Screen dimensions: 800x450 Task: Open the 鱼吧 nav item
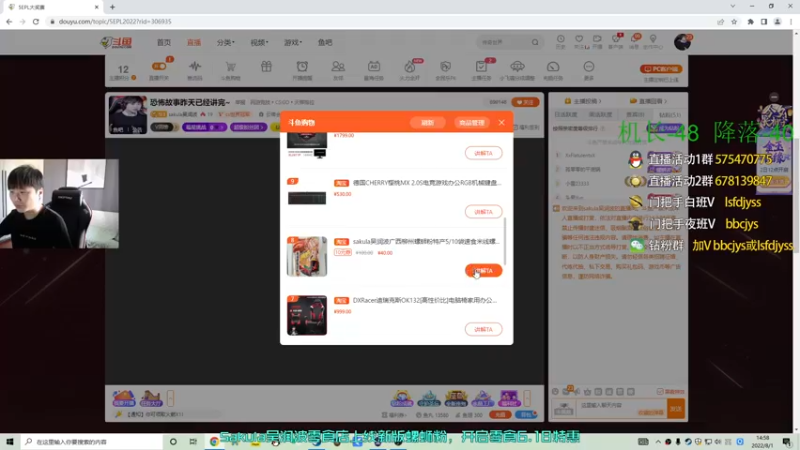(325, 42)
